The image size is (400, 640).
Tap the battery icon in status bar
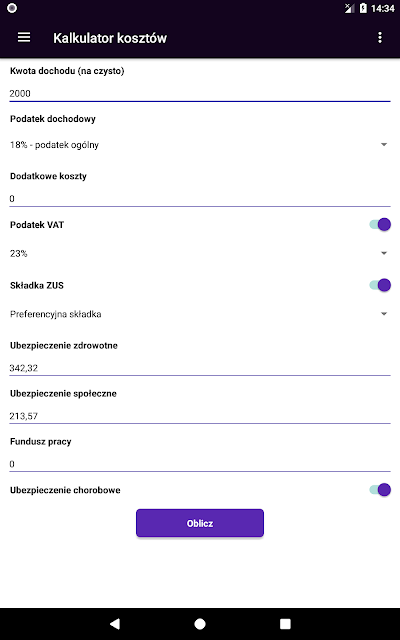pos(363,8)
